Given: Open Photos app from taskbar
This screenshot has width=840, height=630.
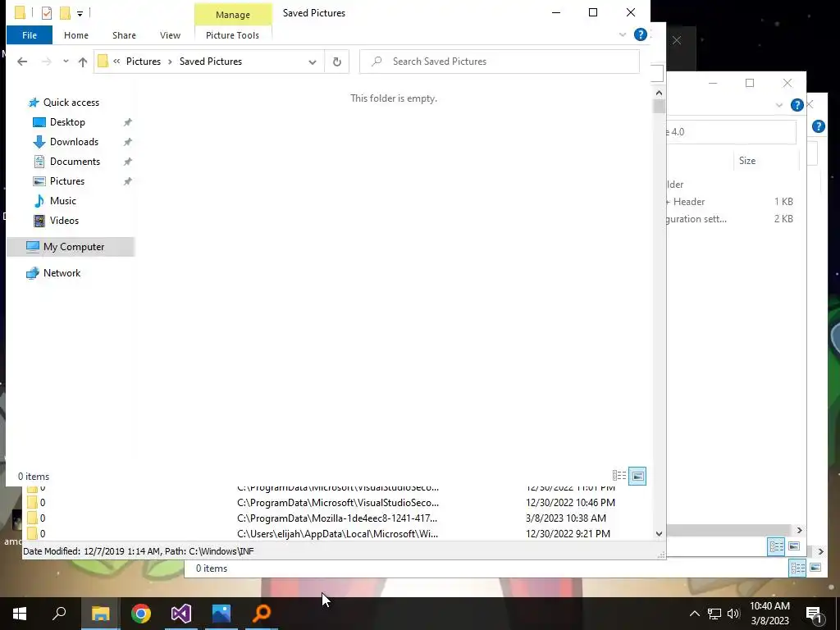Looking at the screenshot, I should [221, 614].
